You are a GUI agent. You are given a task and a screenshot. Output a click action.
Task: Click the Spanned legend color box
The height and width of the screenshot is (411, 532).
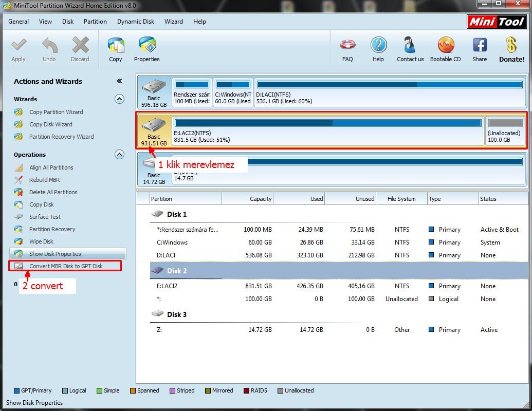pyautogui.click(x=133, y=390)
